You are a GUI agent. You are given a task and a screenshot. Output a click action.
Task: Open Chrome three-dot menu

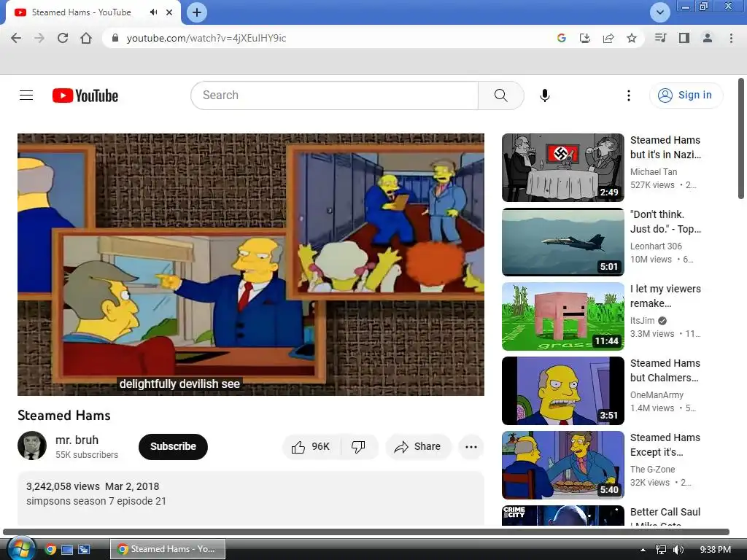(x=731, y=38)
